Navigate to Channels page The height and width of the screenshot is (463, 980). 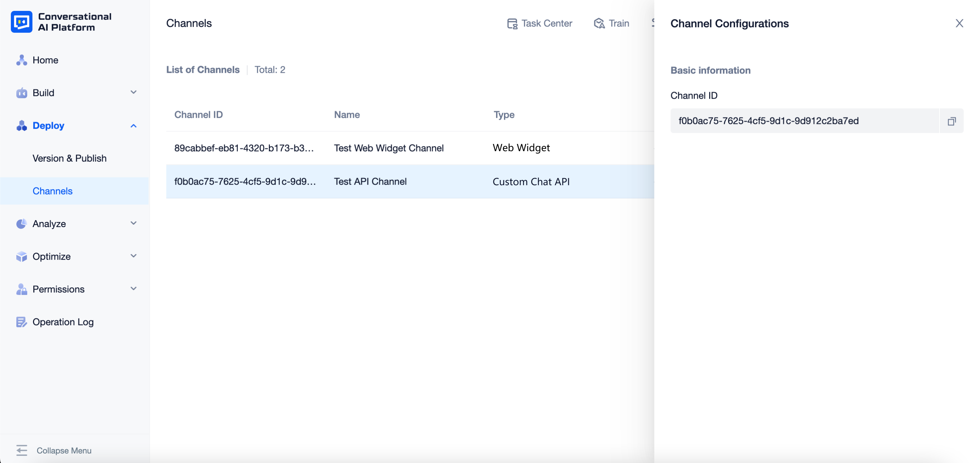click(x=52, y=191)
